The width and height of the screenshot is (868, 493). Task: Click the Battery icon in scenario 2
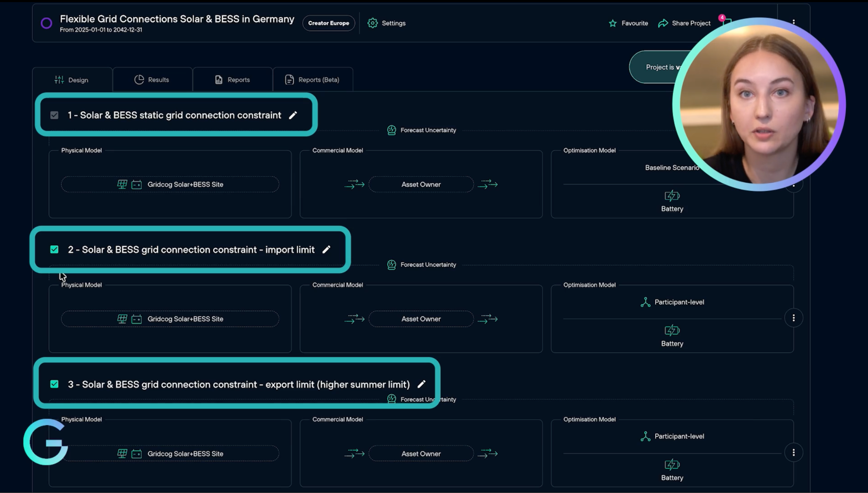click(672, 331)
